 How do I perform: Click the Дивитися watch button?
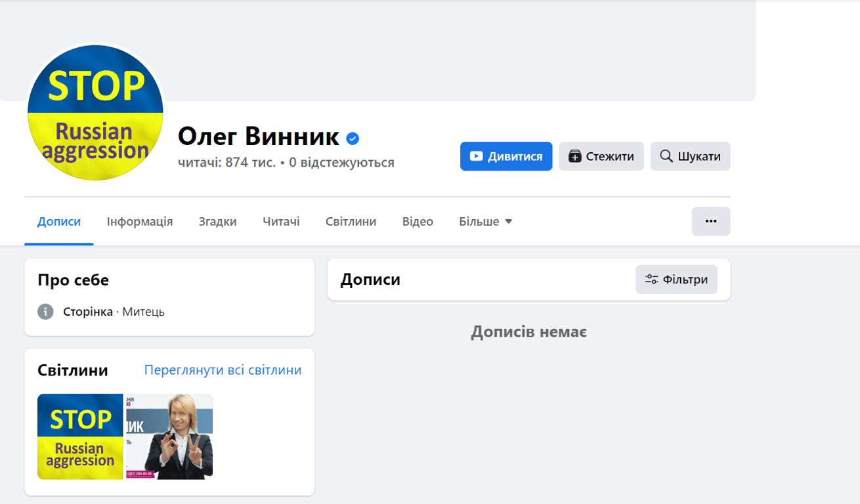(x=506, y=156)
